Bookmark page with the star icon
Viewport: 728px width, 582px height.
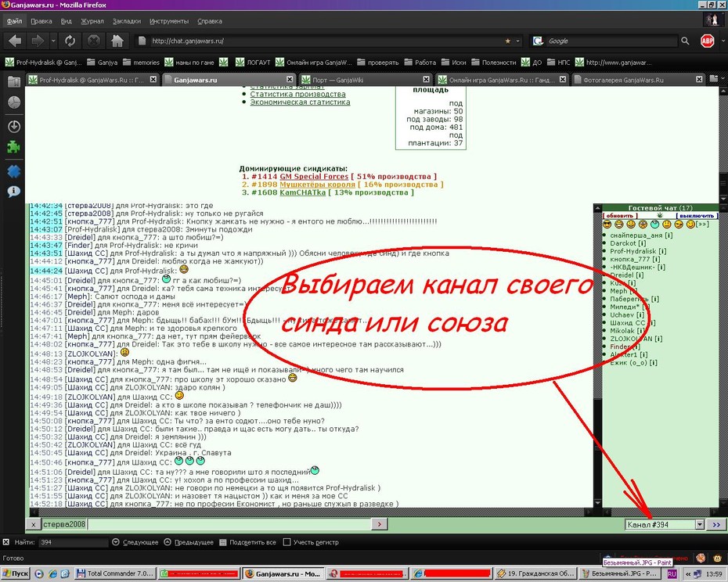[x=507, y=41]
